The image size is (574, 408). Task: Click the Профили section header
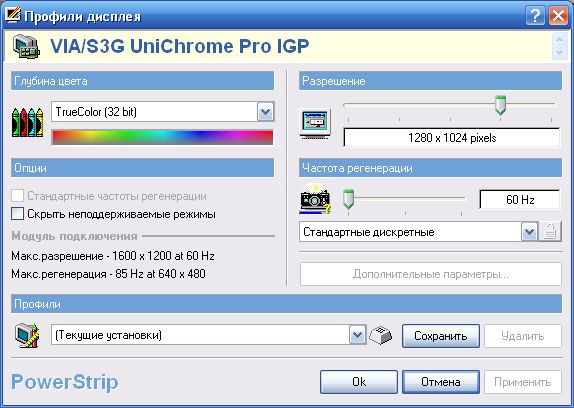click(286, 304)
